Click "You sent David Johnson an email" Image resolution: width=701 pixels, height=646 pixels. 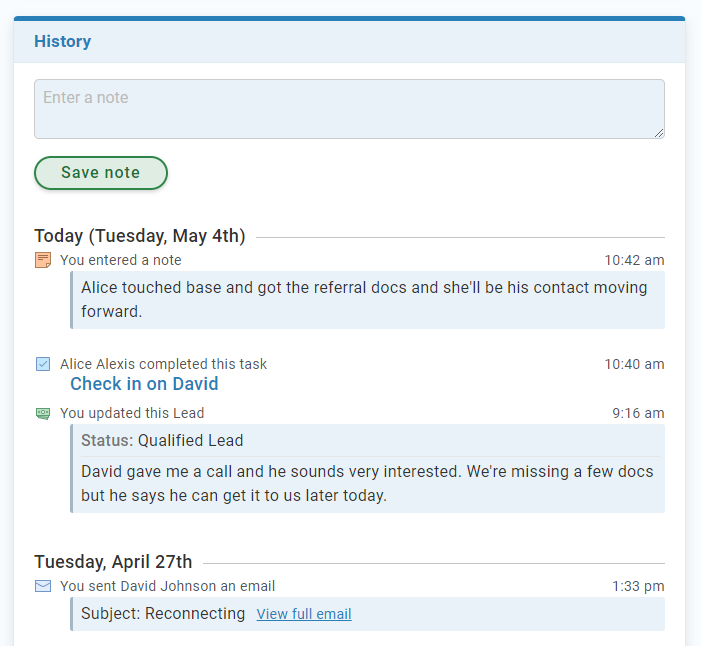tap(167, 586)
